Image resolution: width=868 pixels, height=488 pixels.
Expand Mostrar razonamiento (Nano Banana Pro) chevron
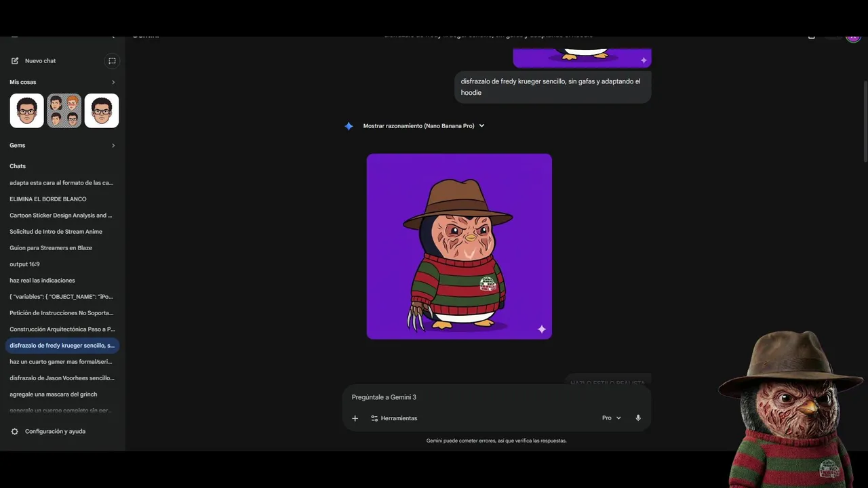[481, 126]
